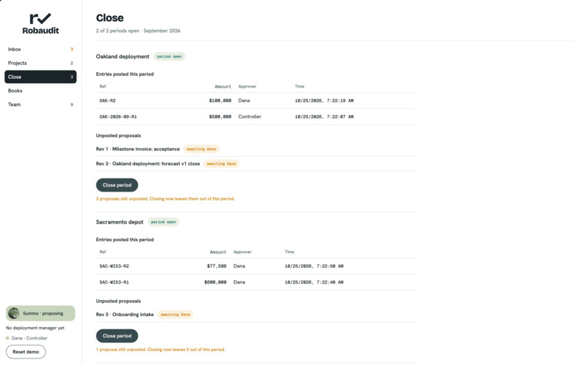Click 'No deployment manager yet' text
Screen dimensions: 588x365
pyautogui.click(x=35, y=328)
